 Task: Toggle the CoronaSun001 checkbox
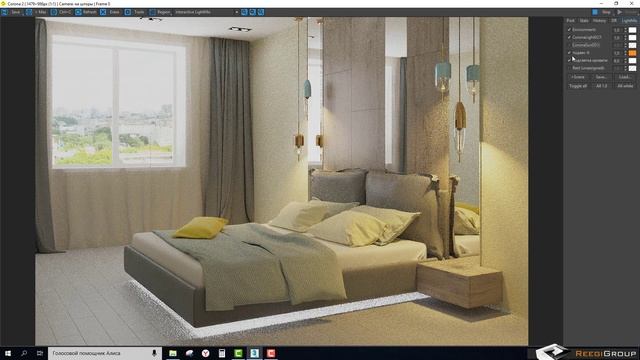tap(569, 45)
